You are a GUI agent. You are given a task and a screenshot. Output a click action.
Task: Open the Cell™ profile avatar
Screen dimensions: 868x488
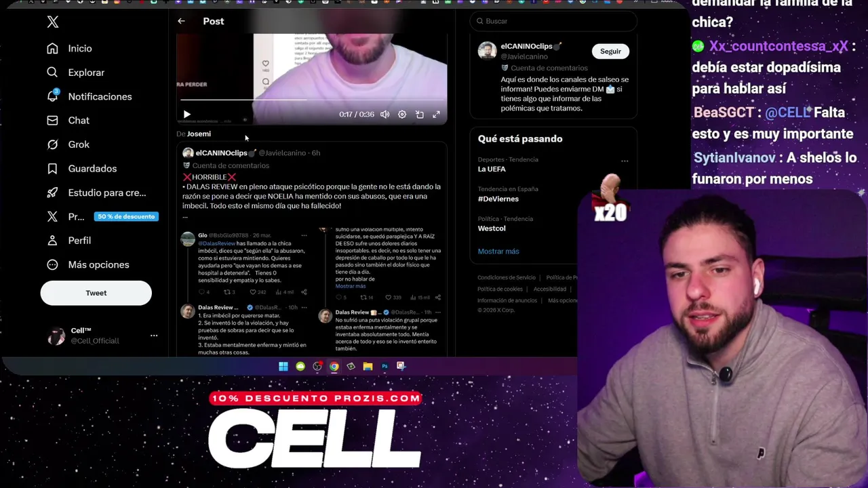pyautogui.click(x=56, y=335)
